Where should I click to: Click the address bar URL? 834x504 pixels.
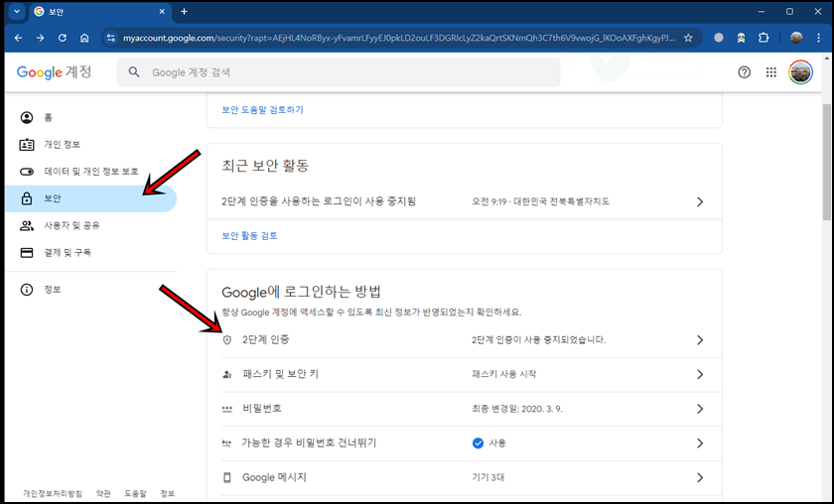point(399,38)
